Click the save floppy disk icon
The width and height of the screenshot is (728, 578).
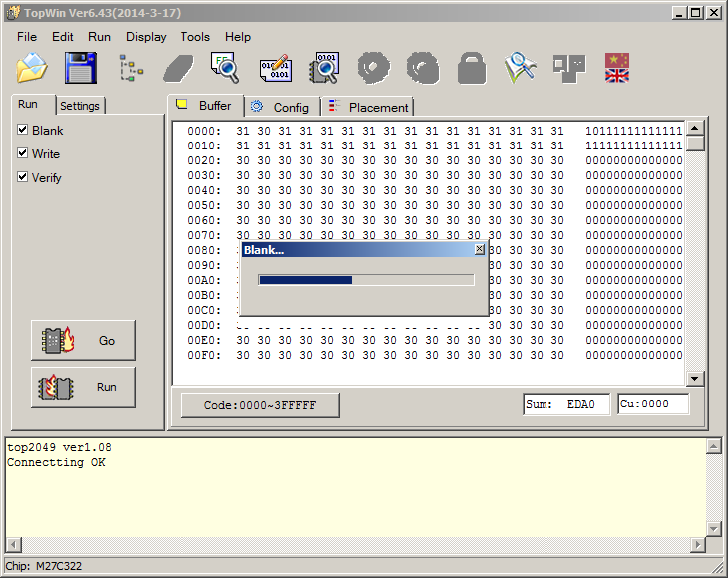click(x=80, y=68)
